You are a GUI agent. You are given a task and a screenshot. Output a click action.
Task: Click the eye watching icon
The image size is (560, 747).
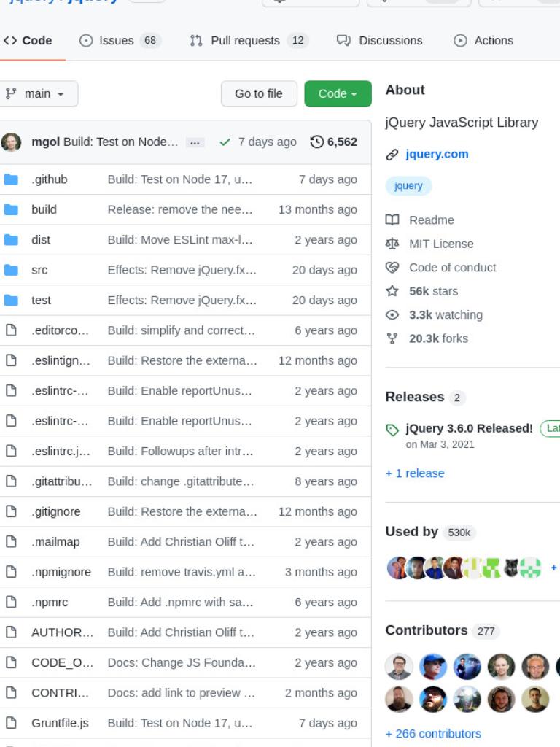click(392, 315)
